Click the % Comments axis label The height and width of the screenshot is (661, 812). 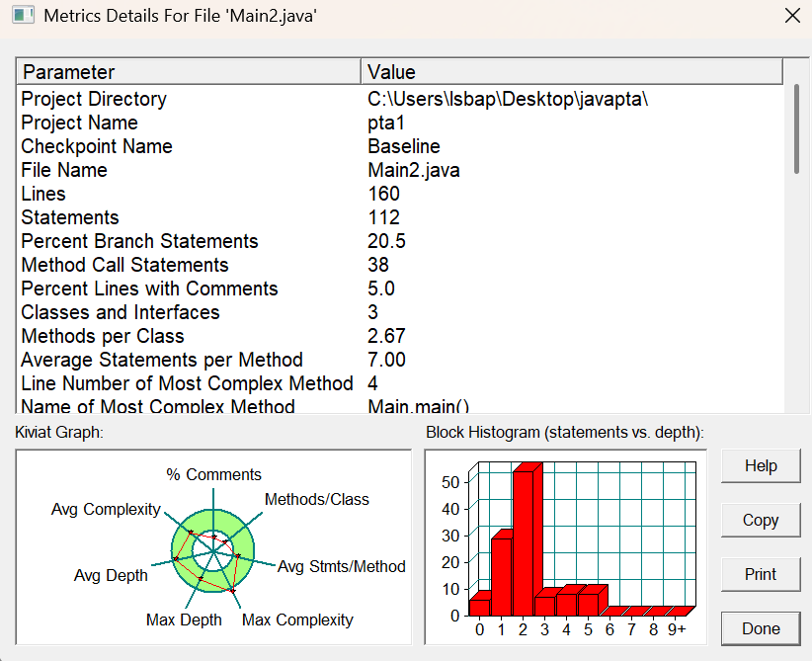(213, 474)
